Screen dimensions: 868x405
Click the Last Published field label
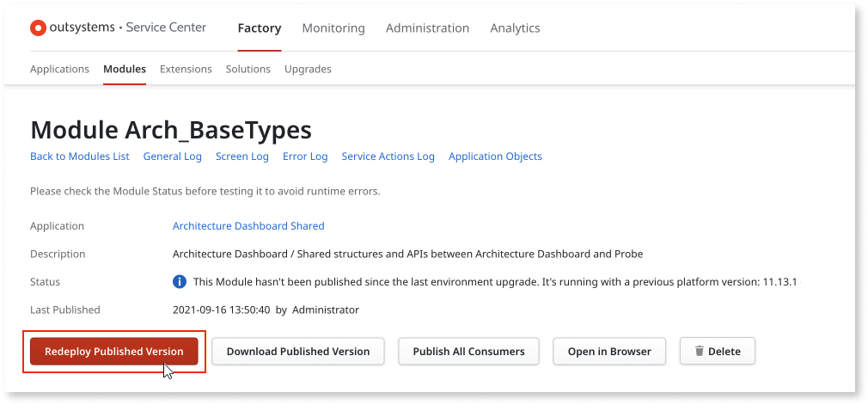pyautogui.click(x=64, y=310)
